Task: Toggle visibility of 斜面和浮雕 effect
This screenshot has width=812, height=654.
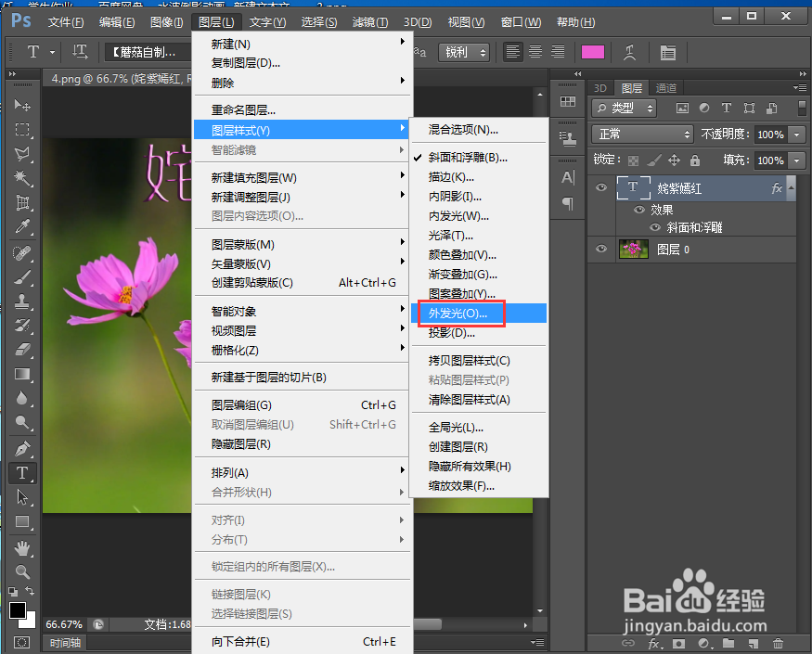Action: (x=655, y=226)
